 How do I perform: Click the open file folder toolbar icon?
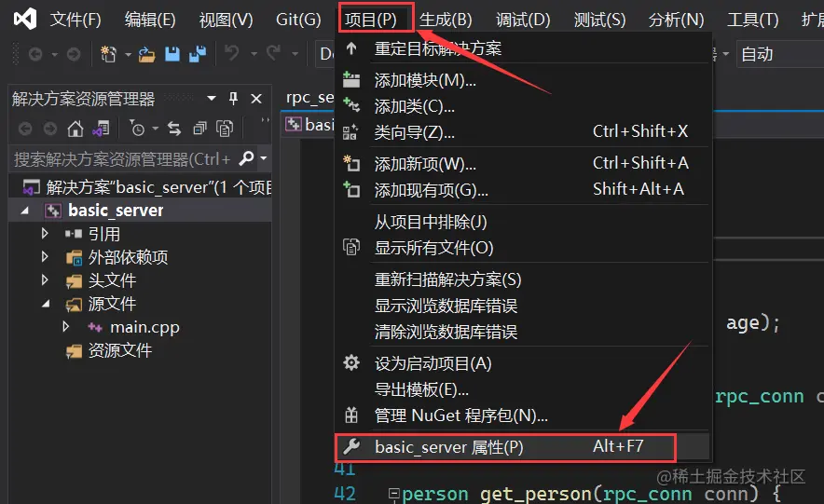tap(146, 54)
